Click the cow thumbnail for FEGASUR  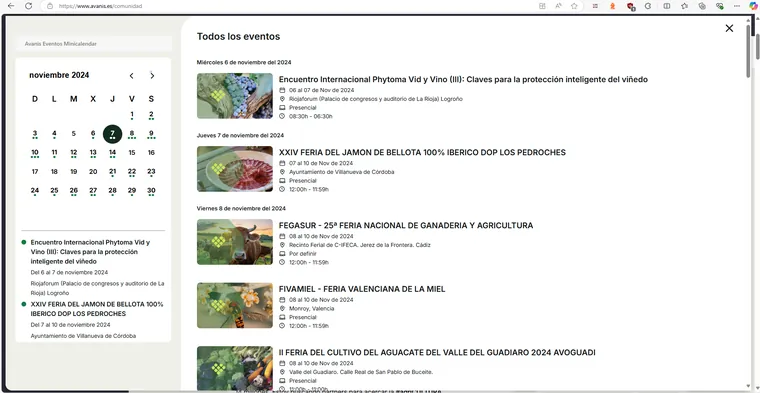235,242
